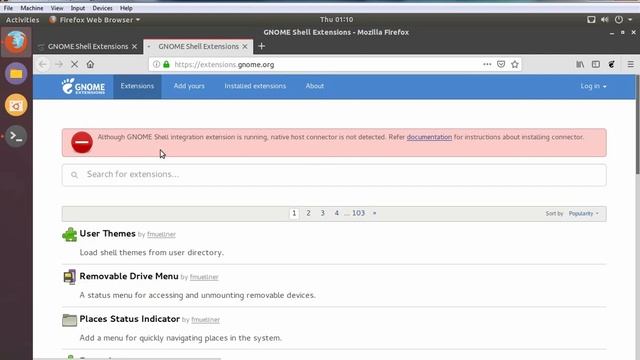Open the Firefox hamburger menu
The height and width of the screenshot is (360, 640).
coord(631,64)
